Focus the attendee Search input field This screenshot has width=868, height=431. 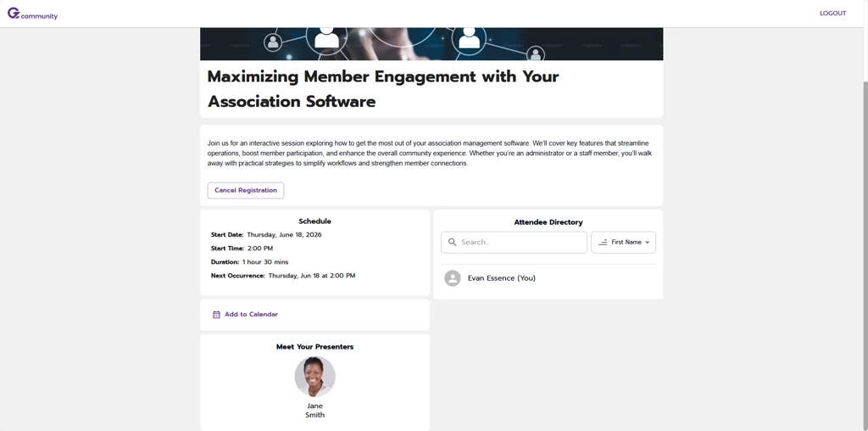click(x=520, y=243)
